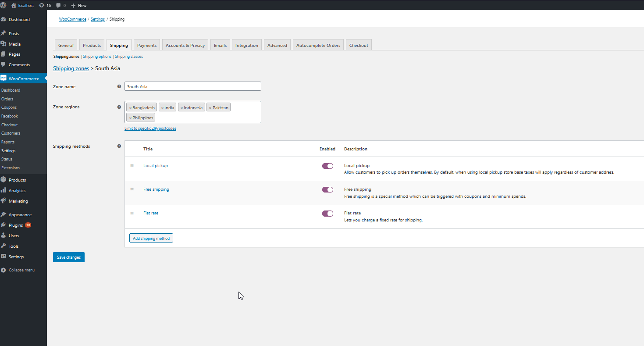Click the Zone name help tooltip icon
The width and height of the screenshot is (644, 346).
[119, 86]
